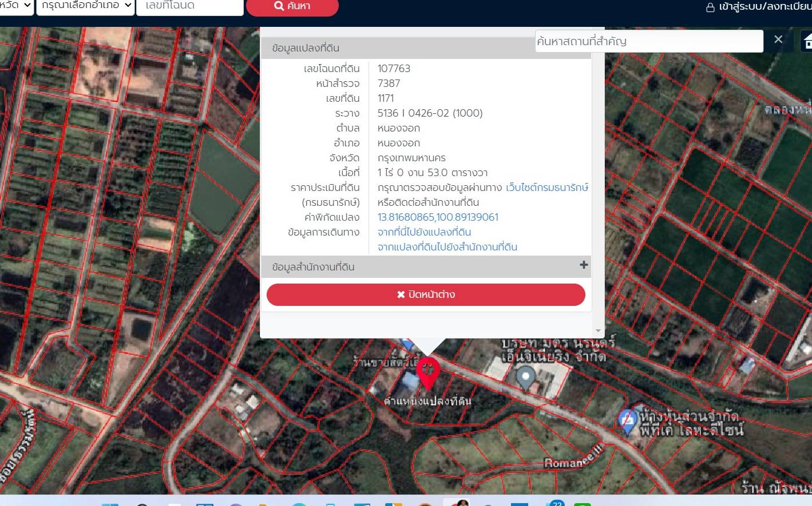Click the ข้อมูลสำนักงานที่ดิน header bar

[x=426, y=266]
